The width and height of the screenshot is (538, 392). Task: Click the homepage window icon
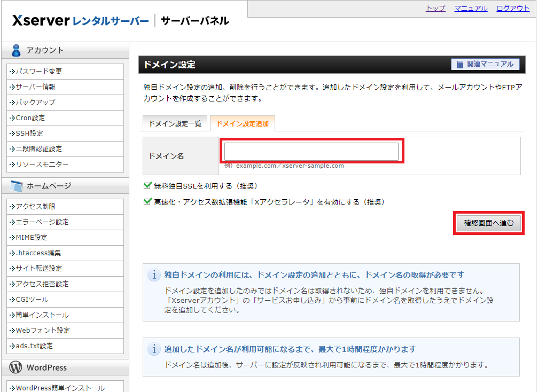16,186
